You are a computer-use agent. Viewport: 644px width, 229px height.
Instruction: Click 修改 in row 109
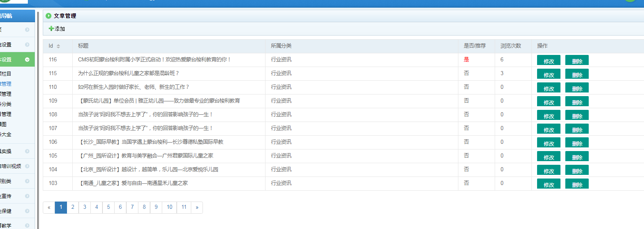[x=549, y=101]
